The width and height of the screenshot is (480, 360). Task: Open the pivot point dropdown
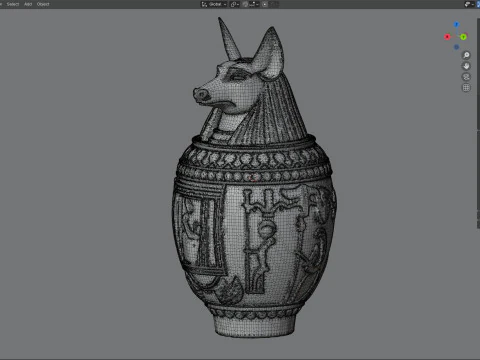click(x=235, y=4)
